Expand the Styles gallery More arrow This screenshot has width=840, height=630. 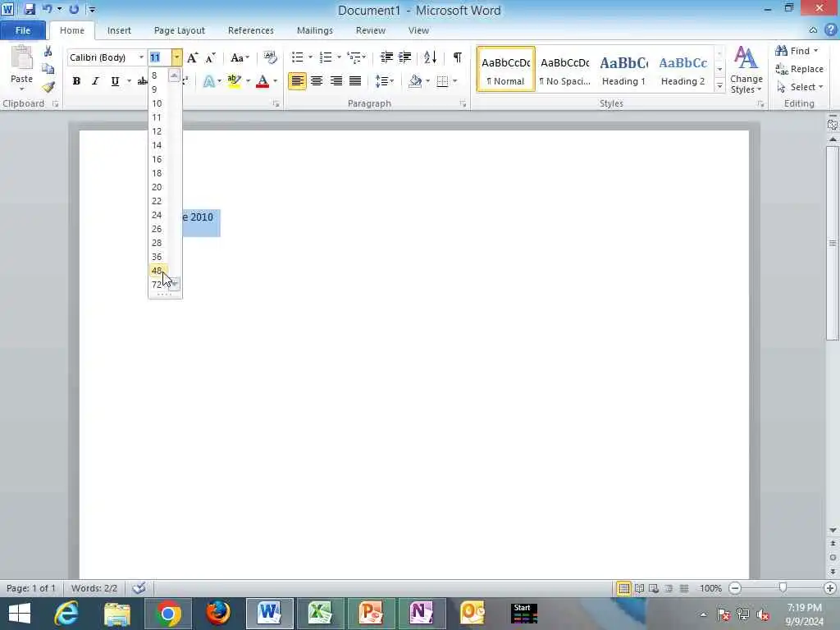pos(719,85)
